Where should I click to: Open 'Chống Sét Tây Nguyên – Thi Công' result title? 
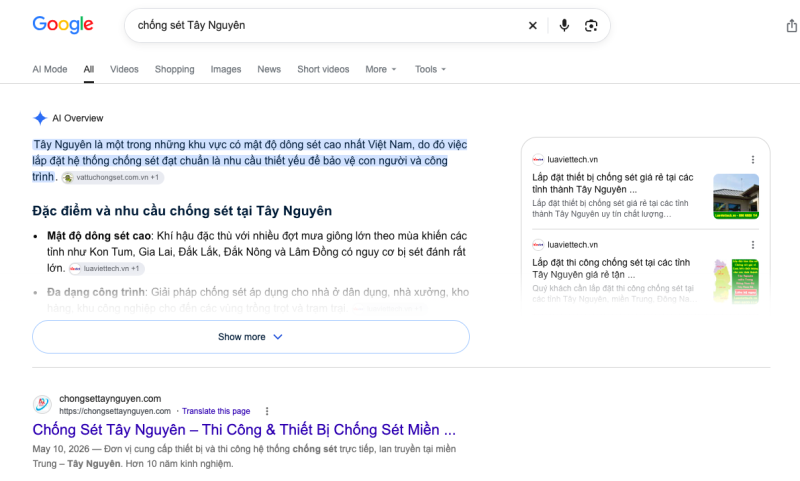click(244, 430)
